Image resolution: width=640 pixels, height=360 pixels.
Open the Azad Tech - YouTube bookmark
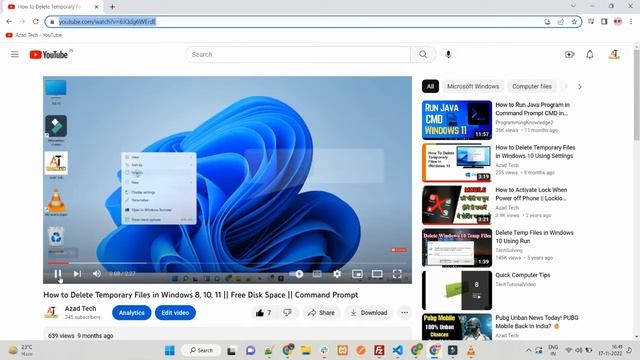pos(34,35)
